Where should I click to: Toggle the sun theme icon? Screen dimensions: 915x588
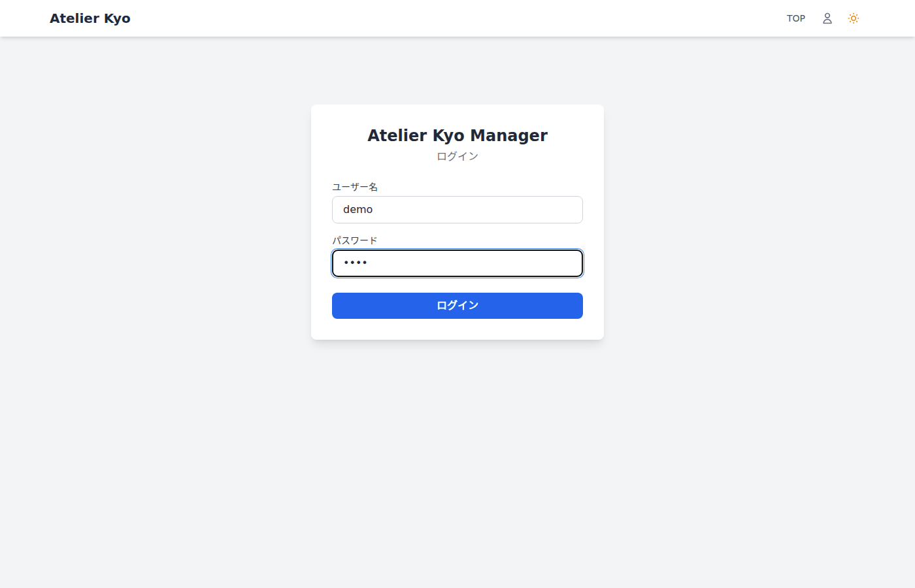coord(853,18)
